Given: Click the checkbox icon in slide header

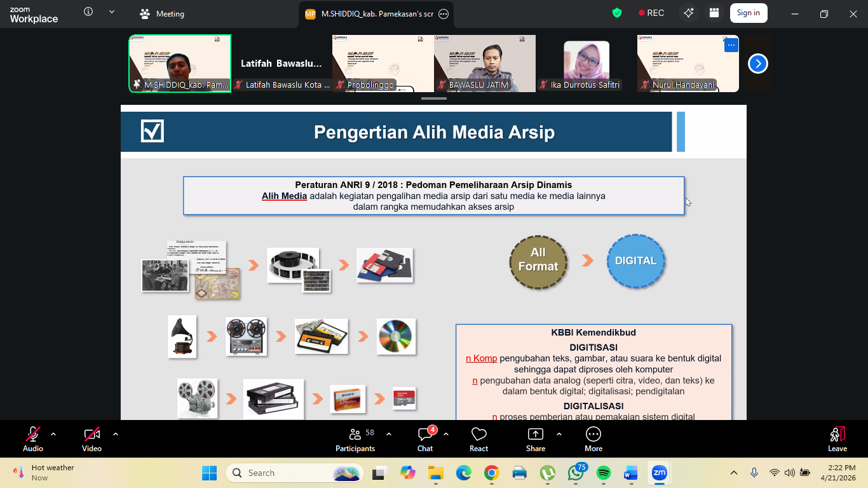Looking at the screenshot, I should click(x=153, y=132).
